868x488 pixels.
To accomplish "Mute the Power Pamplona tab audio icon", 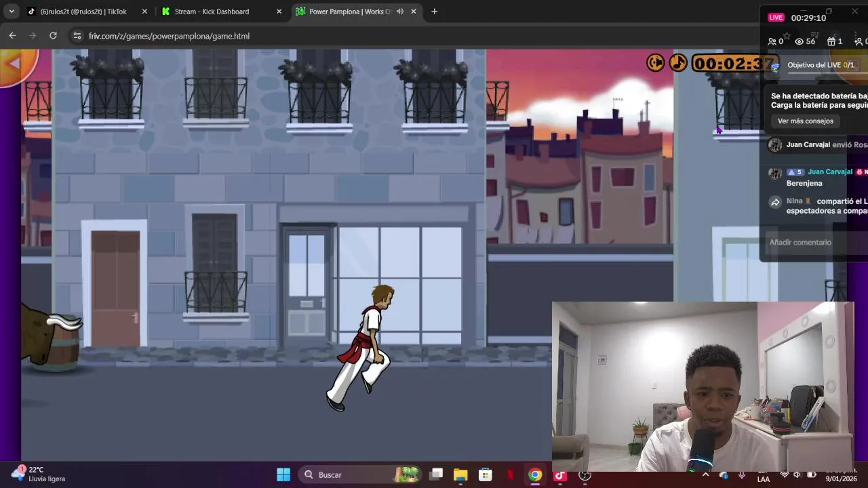I will [x=399, y=12].
